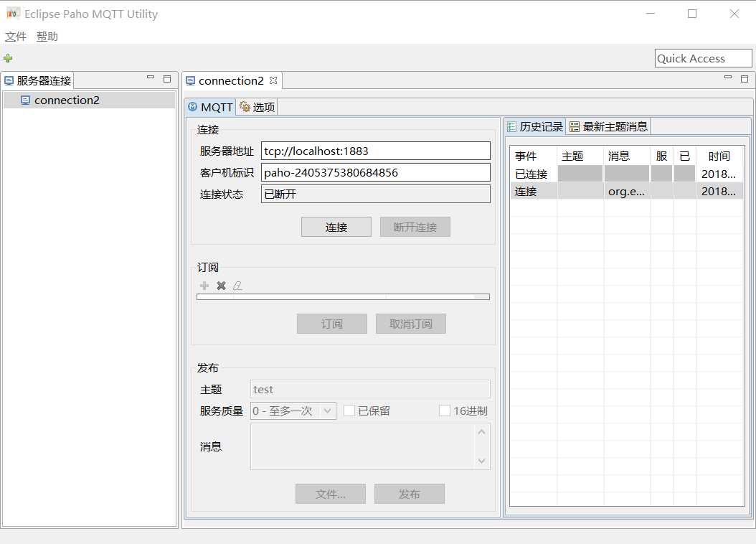Select the connection2 editor tab

[232, 80]
